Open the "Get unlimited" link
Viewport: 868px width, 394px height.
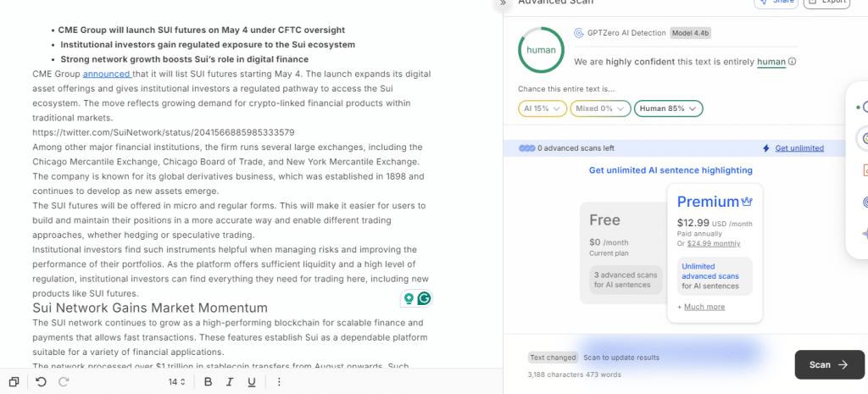(798, 148)
